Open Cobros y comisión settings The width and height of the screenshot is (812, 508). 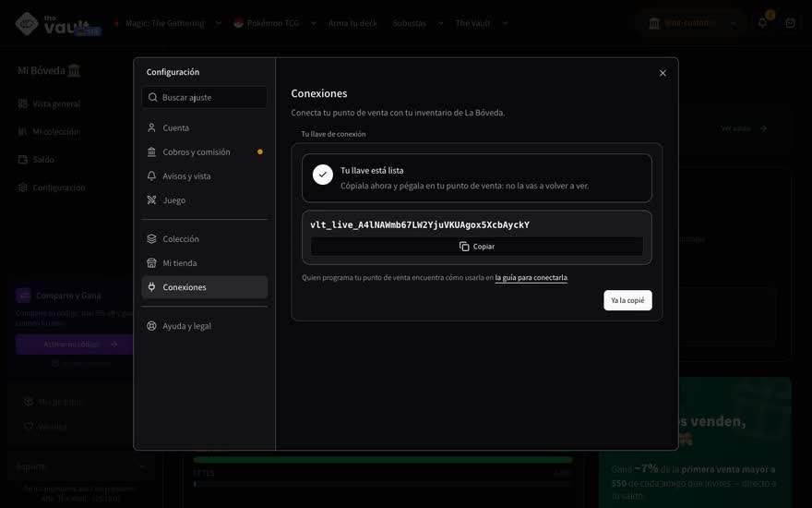(x=205, y=151)
